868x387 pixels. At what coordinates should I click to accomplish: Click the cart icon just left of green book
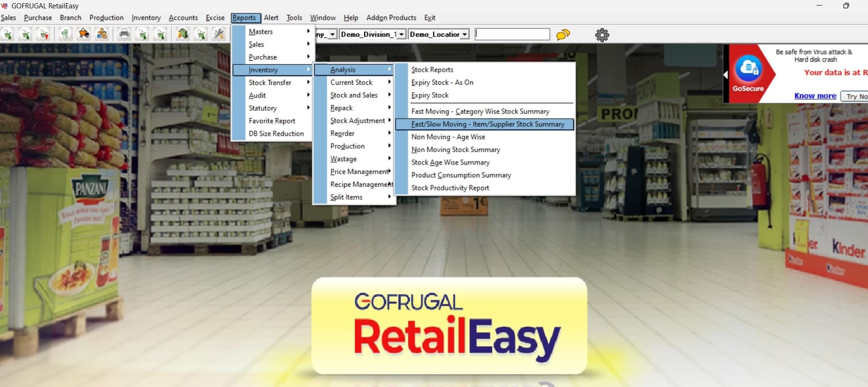(160, 34)
